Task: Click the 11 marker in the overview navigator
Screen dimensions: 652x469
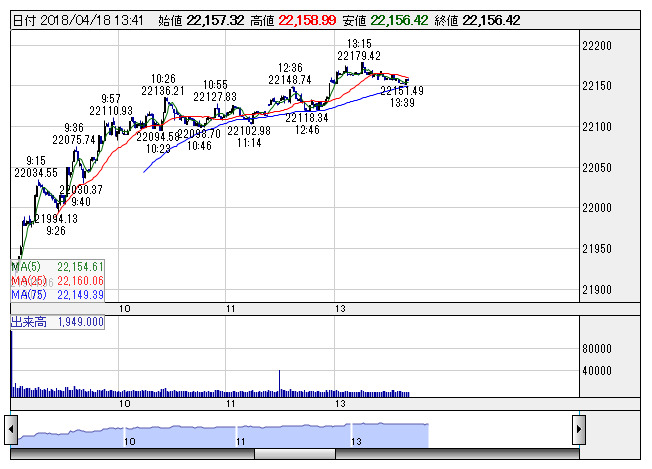Action: click(241, 441)
